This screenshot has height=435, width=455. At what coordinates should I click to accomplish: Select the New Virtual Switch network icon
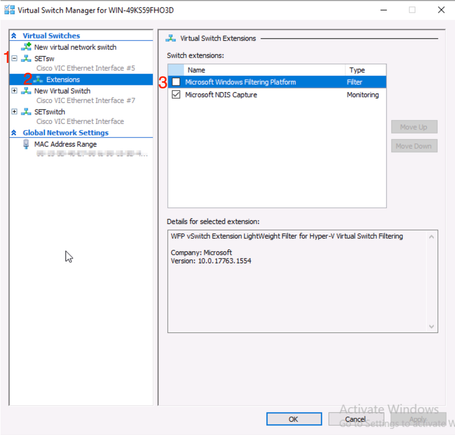click(26, 91)
